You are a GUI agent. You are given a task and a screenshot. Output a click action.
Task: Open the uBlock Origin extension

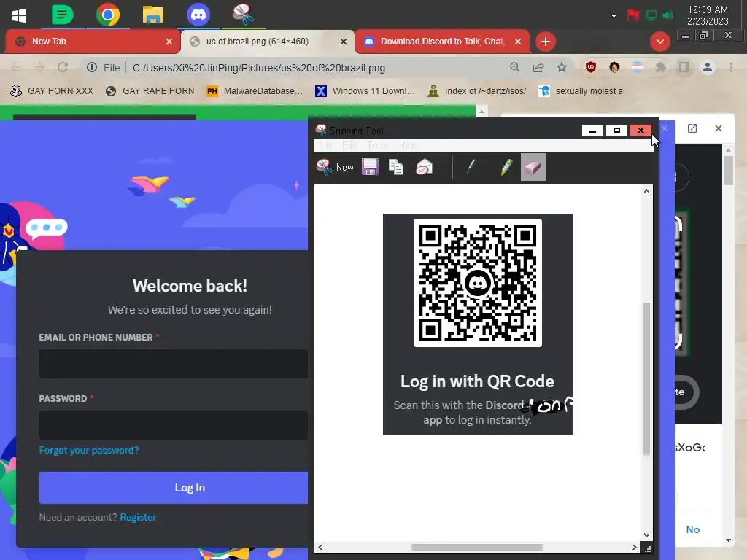click(x=591, y=67)
